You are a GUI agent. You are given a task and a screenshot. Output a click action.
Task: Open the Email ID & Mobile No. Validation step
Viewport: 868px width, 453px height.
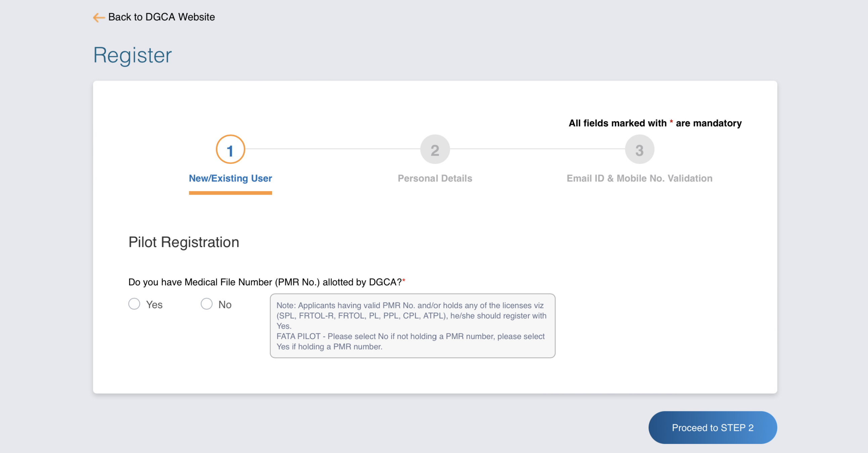click(639, 178)
